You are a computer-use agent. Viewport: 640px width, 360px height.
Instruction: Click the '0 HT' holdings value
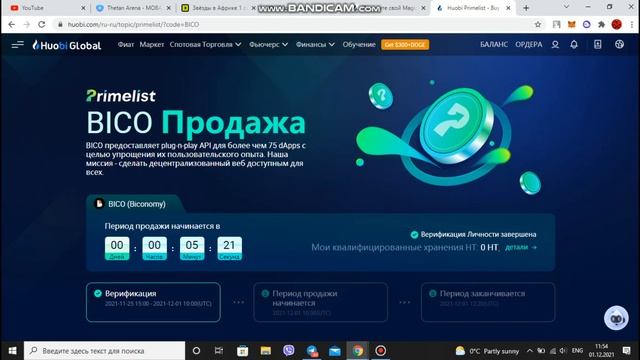(x=489, y=247)
